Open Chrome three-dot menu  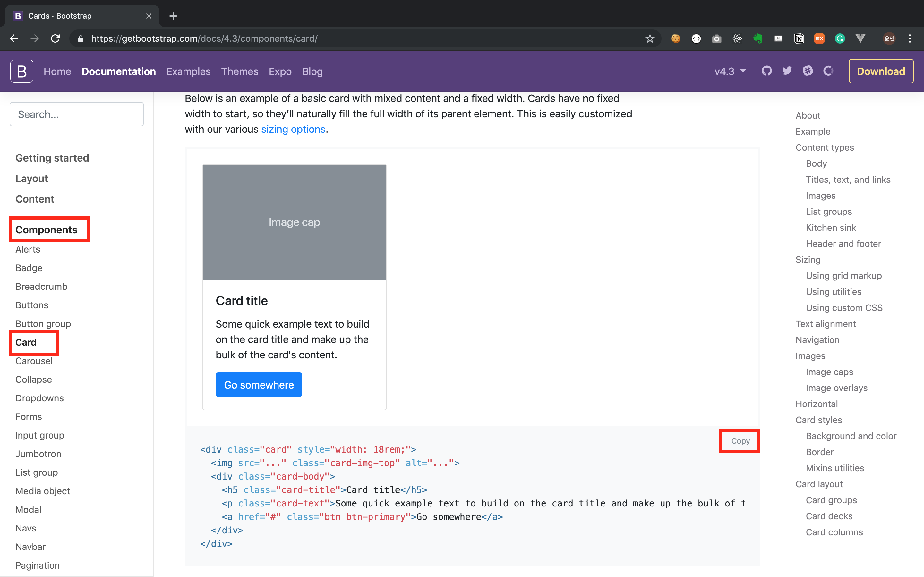click(910, 38)
